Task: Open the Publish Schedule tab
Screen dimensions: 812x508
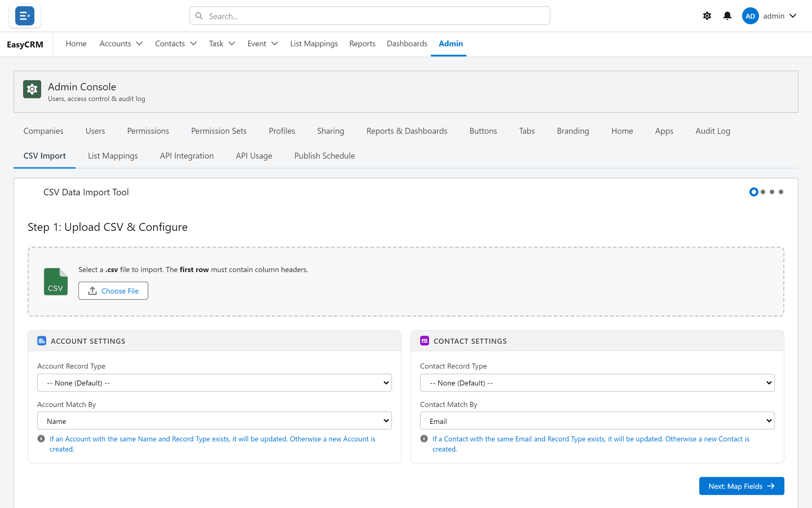Action: pos(324,156)
